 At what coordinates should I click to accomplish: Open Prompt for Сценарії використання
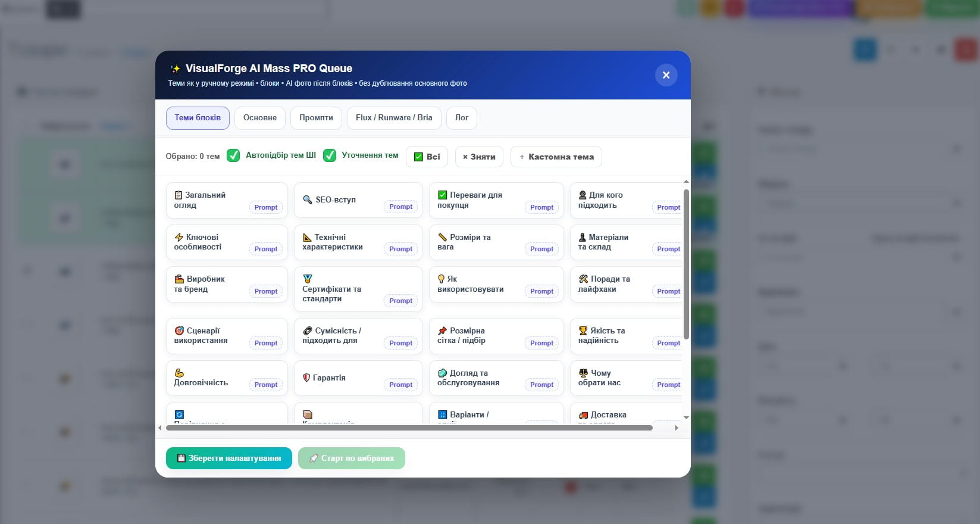(x=266, y=343)
